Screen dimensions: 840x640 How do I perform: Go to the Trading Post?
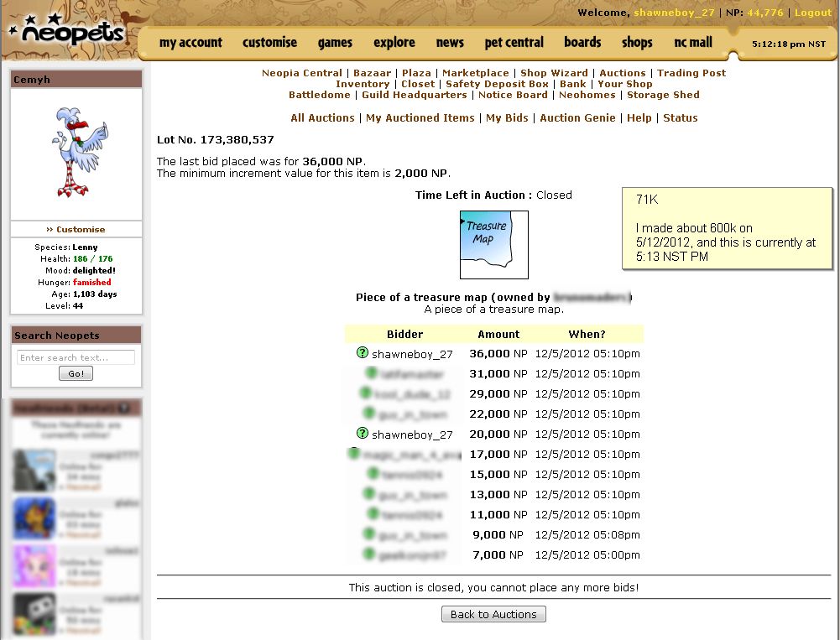pyautogui.click(x=691, y=73)
